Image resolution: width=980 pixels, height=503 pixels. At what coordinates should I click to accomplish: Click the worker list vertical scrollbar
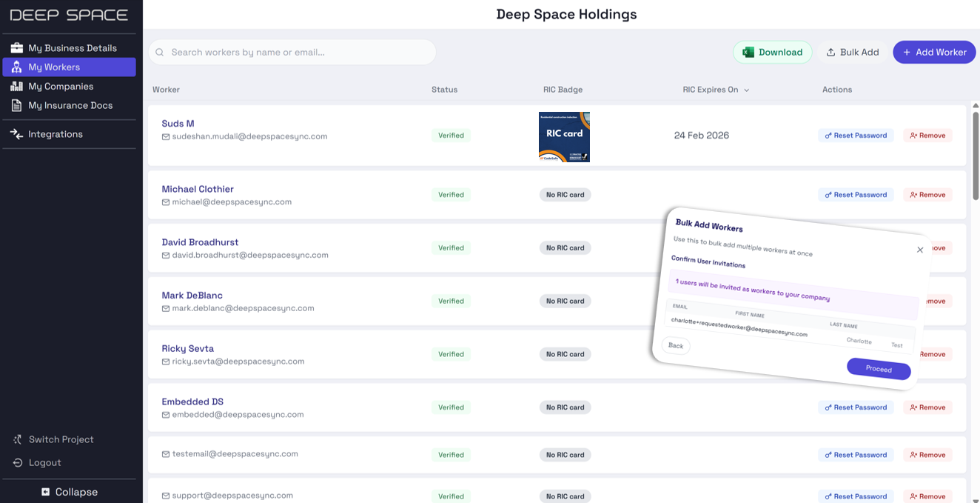(x=976, y=156)
